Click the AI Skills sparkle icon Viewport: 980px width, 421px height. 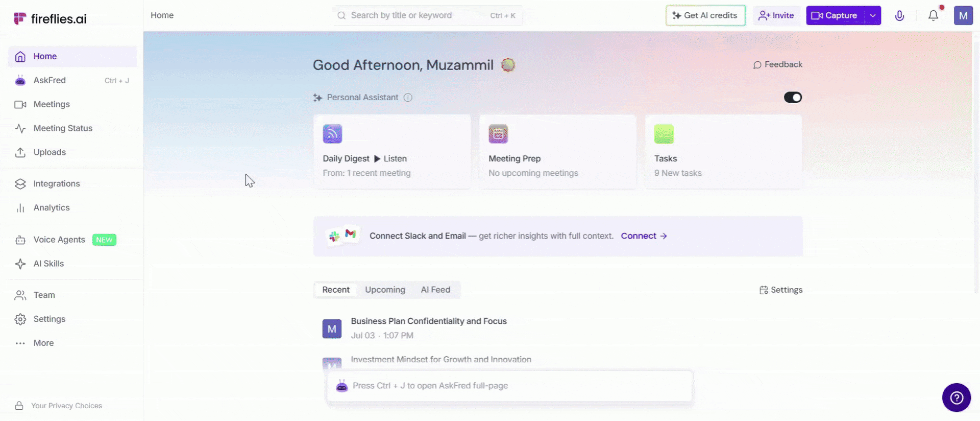(x=20, y=264)
